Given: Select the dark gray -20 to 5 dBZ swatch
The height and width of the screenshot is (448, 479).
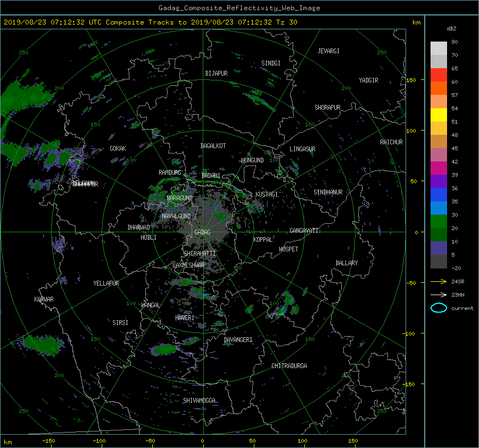Looking at the screenshot, I should tap(439, 262).
